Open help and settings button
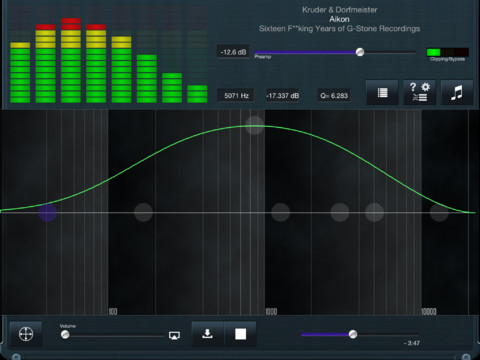480x360 pixels. [x=420, y=92]
